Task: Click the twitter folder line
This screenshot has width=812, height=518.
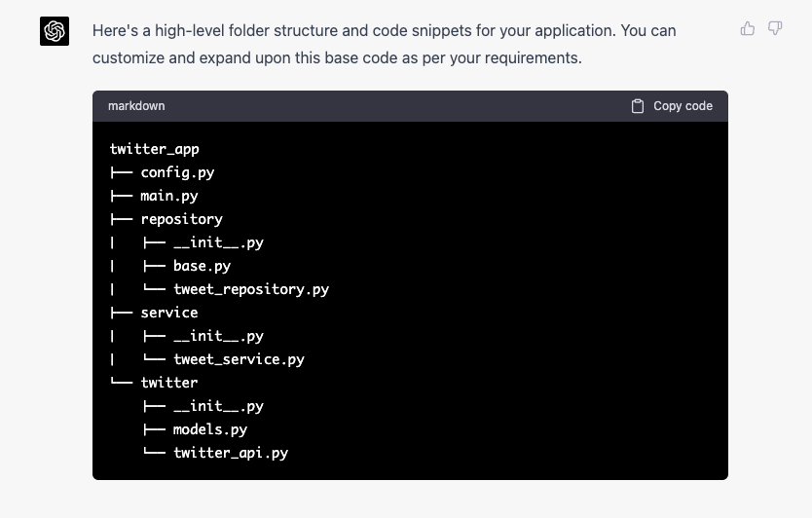Action: (168, 383)
